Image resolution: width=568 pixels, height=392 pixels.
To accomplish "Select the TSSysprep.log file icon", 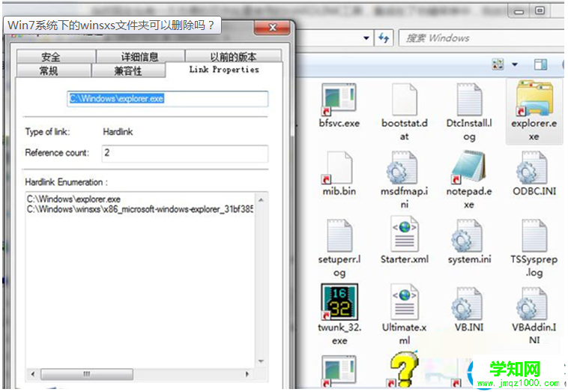I will coord(534,235).
